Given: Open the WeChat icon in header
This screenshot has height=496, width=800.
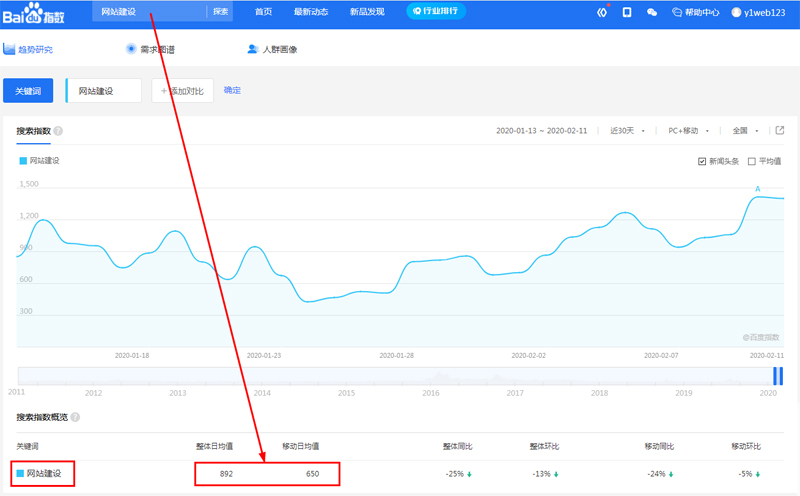Looking at the screenshot, I should pos(652,12).
